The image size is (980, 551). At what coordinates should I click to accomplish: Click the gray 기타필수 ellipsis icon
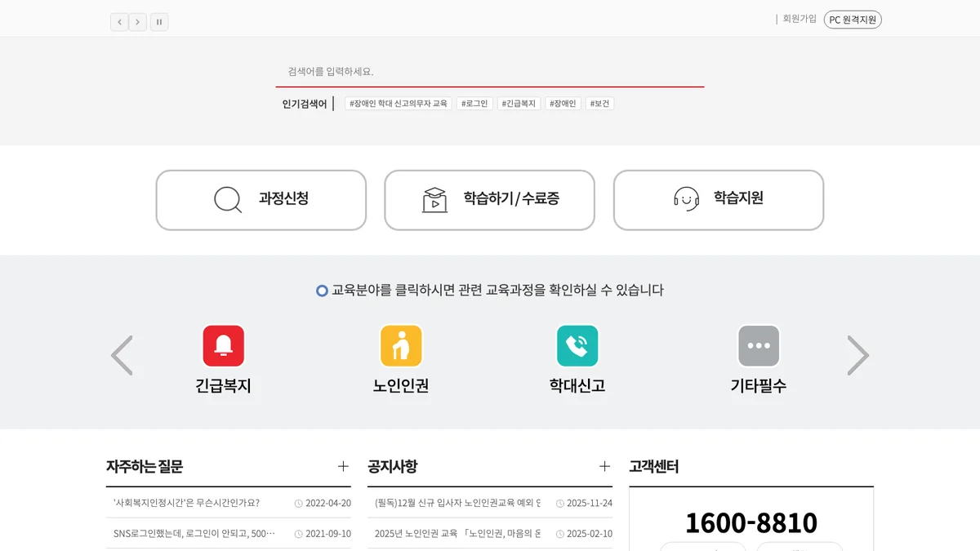click(x=758, y=345)
